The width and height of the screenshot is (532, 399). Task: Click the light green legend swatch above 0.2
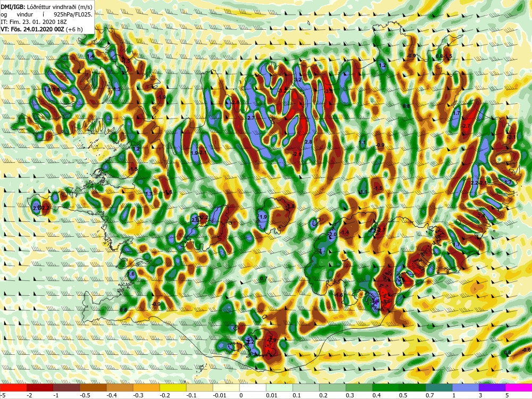332,387
